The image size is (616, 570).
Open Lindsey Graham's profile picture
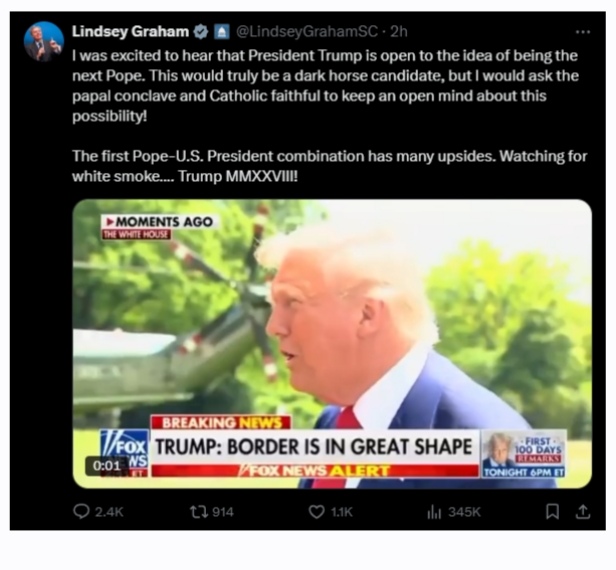[44, 42]
